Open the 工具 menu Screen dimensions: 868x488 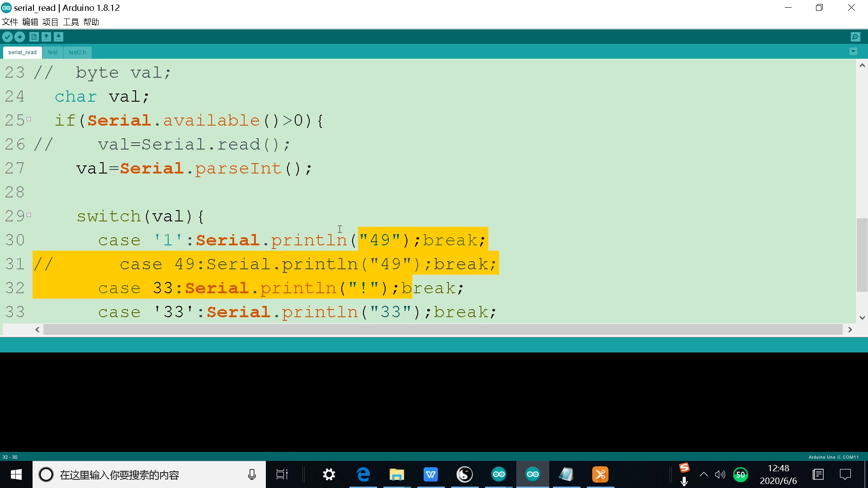[71, 22]
